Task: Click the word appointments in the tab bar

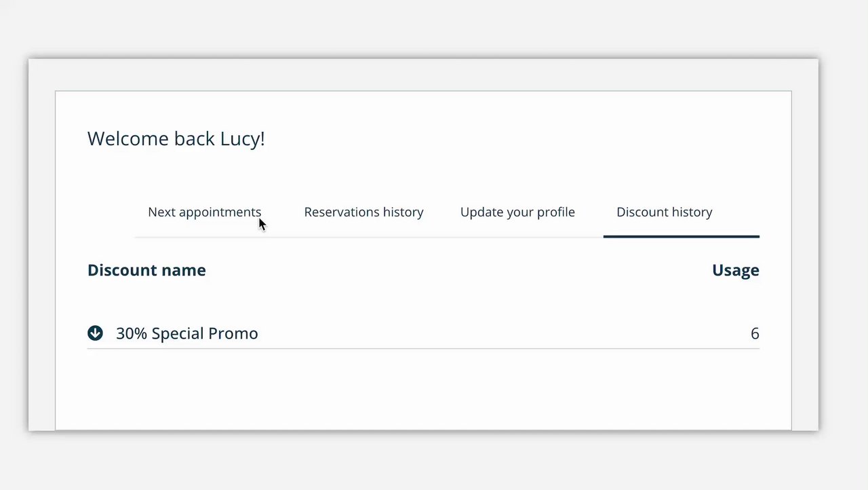Action: click(x=220, y=212)
